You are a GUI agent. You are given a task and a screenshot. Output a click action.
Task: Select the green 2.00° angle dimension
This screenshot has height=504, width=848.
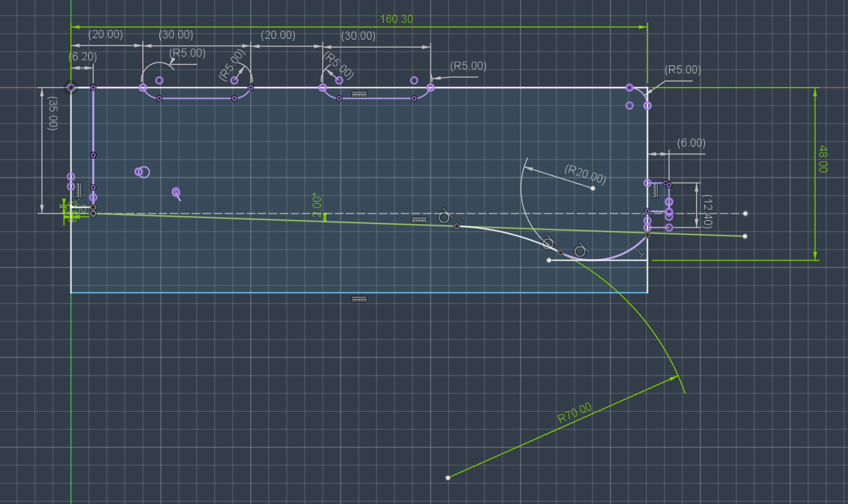click(x=318, y=205)
